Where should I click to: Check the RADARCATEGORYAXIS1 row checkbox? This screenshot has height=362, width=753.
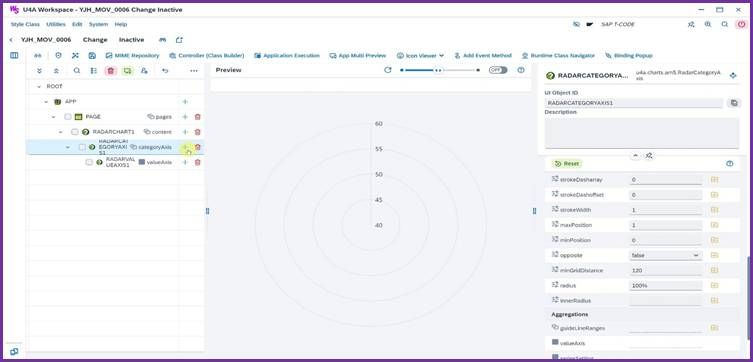[x=82, y=147]
